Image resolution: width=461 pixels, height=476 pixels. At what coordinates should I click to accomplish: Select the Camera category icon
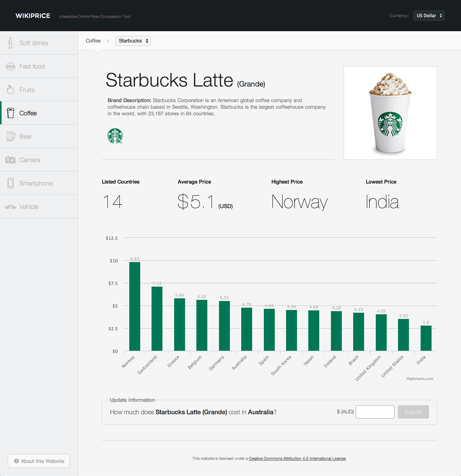(x=11, y=160)
